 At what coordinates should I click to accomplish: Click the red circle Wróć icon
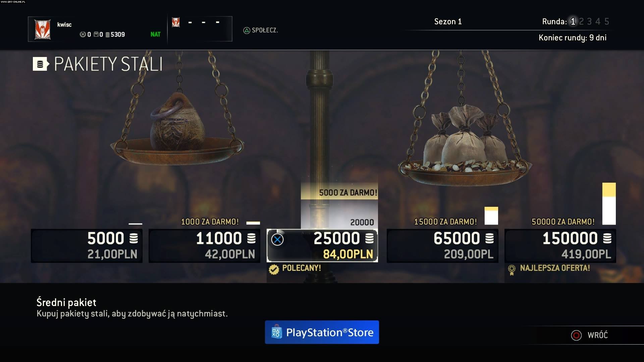(x=576, y=335)
